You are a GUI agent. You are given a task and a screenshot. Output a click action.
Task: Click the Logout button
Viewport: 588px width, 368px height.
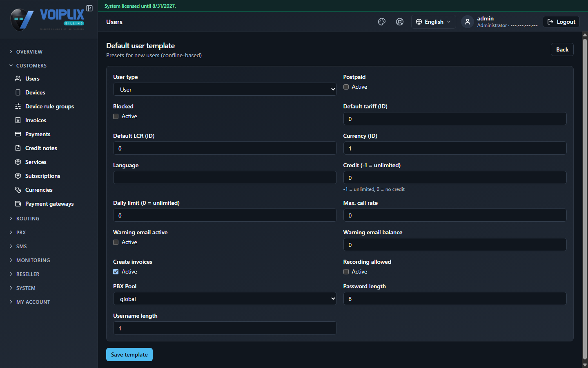561,22
